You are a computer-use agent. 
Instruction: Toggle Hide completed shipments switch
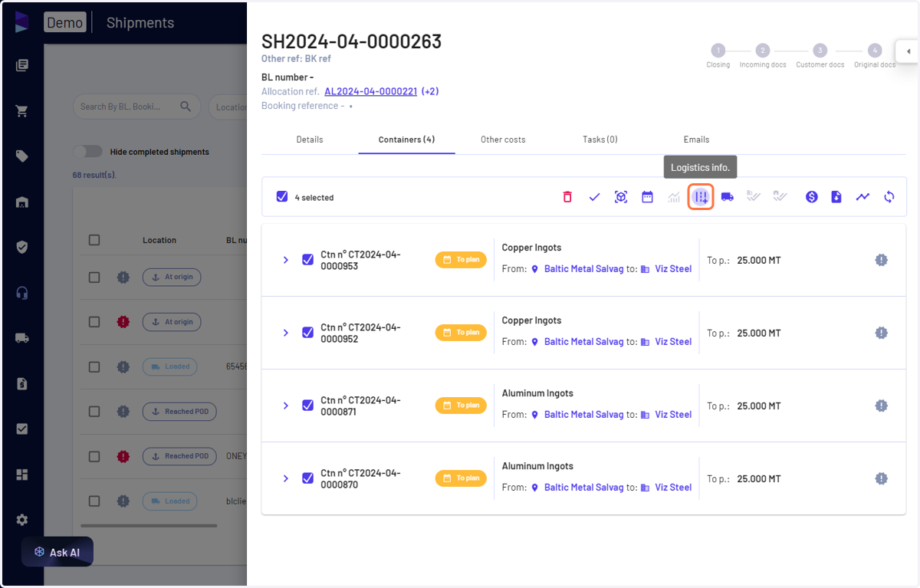87,152
